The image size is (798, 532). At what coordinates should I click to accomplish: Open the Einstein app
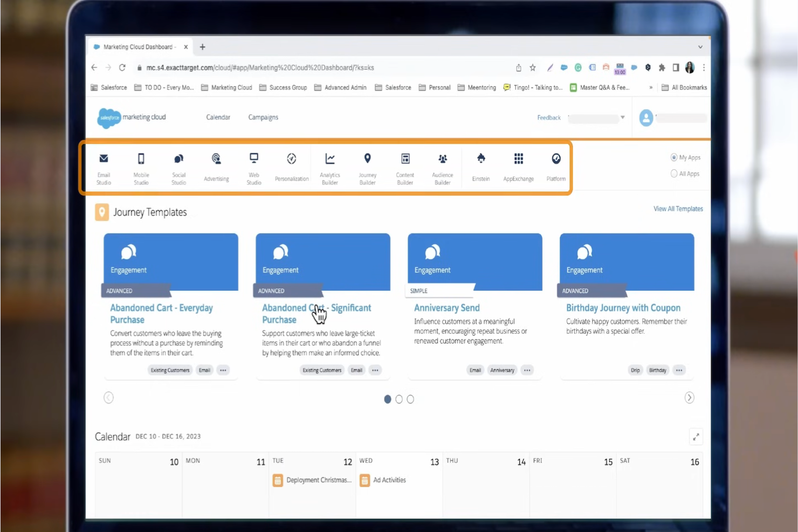coord(481,168)
